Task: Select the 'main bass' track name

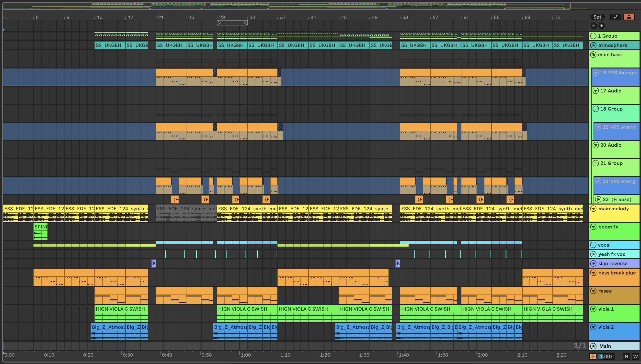Action: pyautogui.click(x=609, y=55)
